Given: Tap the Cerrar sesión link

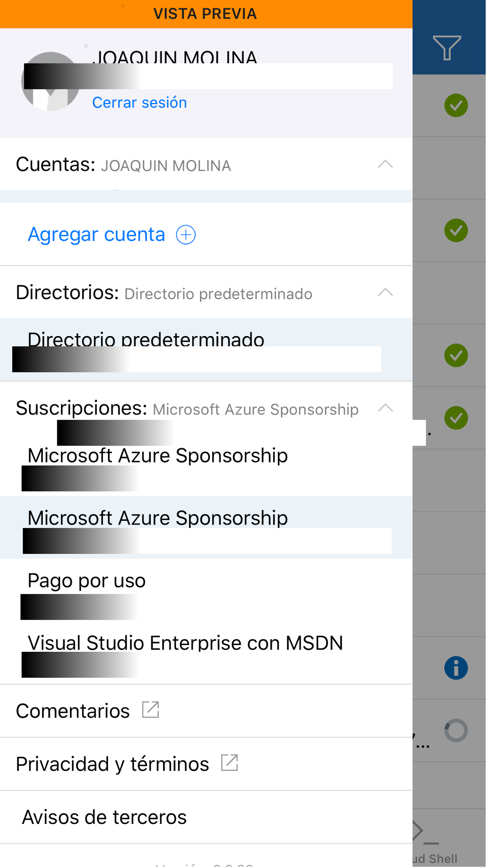Looking at the screenshot, I should pyautogui.click(x=139, y=103).
